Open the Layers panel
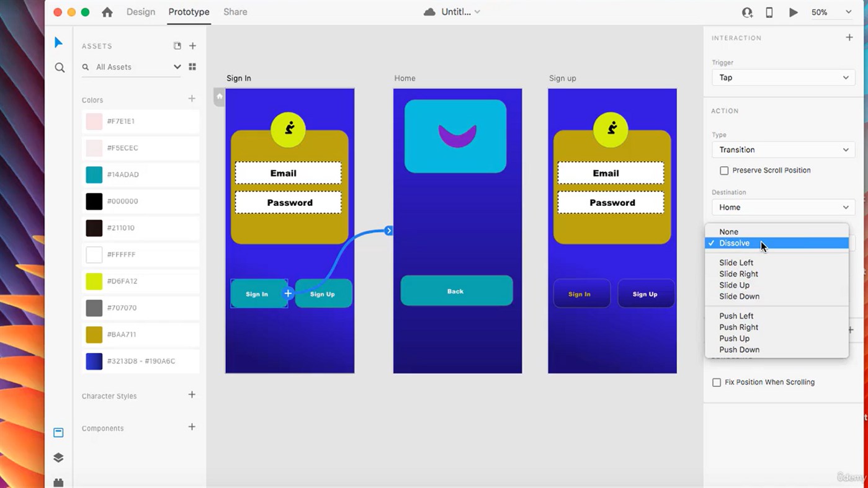 coord(58,458)
